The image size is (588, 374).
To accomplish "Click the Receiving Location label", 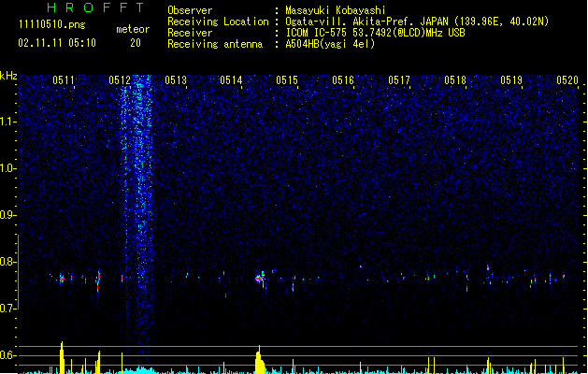I will point(218,22).
